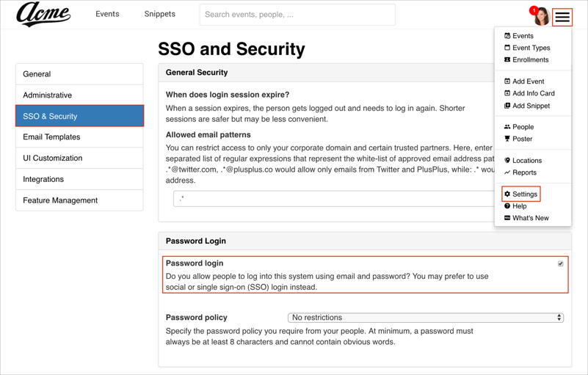
Task: Click the Help question mark icon
Action: 507,206
